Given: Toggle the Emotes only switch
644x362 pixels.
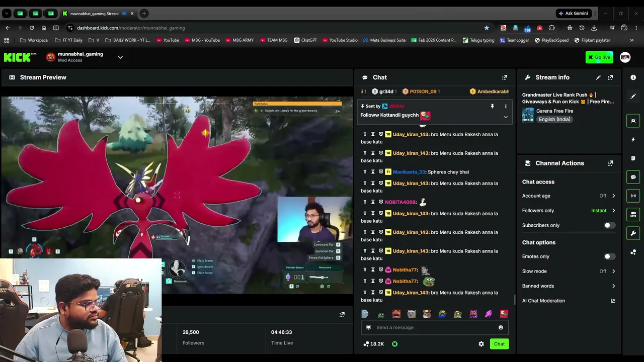Looking at the screenshot, I should coord(609,256).
